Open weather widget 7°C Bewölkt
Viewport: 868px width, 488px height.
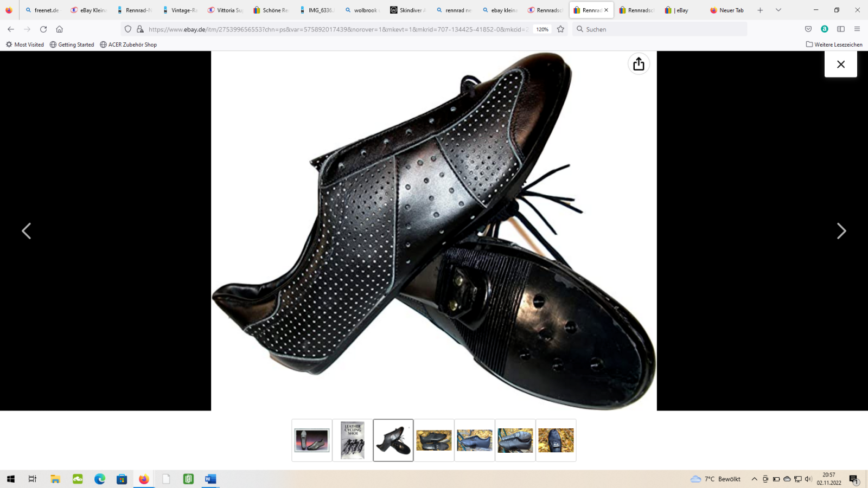[715, 479]
